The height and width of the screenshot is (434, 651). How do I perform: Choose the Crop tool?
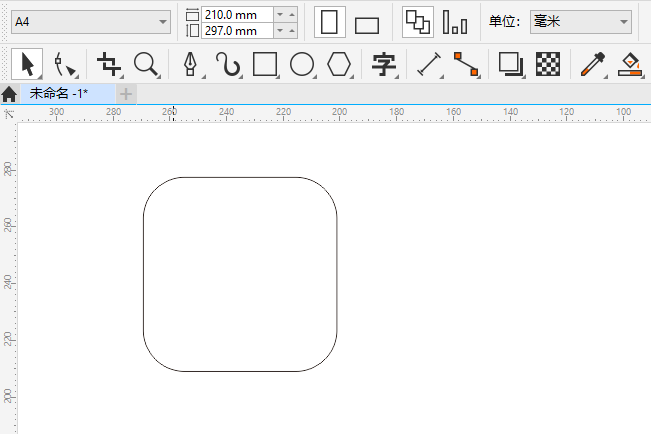click(x=108, y=65)
